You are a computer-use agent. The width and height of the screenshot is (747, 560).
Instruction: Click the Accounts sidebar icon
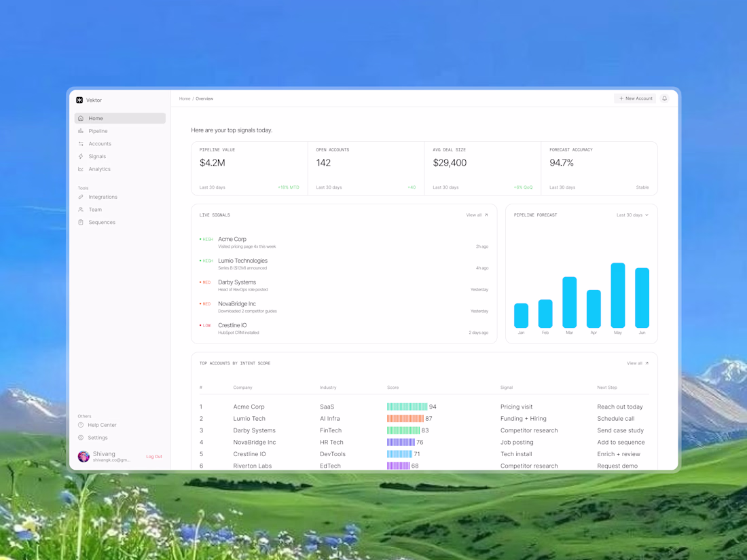[81, 144]
